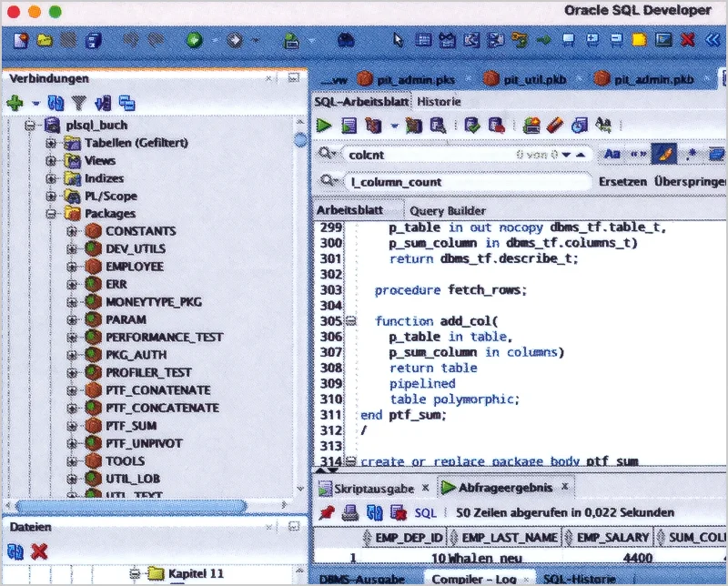Refresh the Abfrageergebnis query result
This screenshot has width=728, height=586.
(375, 512)
